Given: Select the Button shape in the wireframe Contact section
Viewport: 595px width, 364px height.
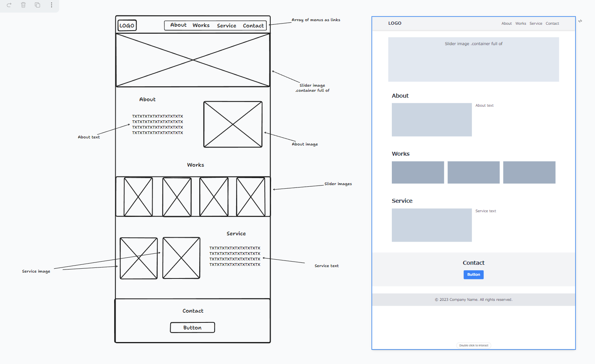Looking at the screenshot, I should (192, 327).
